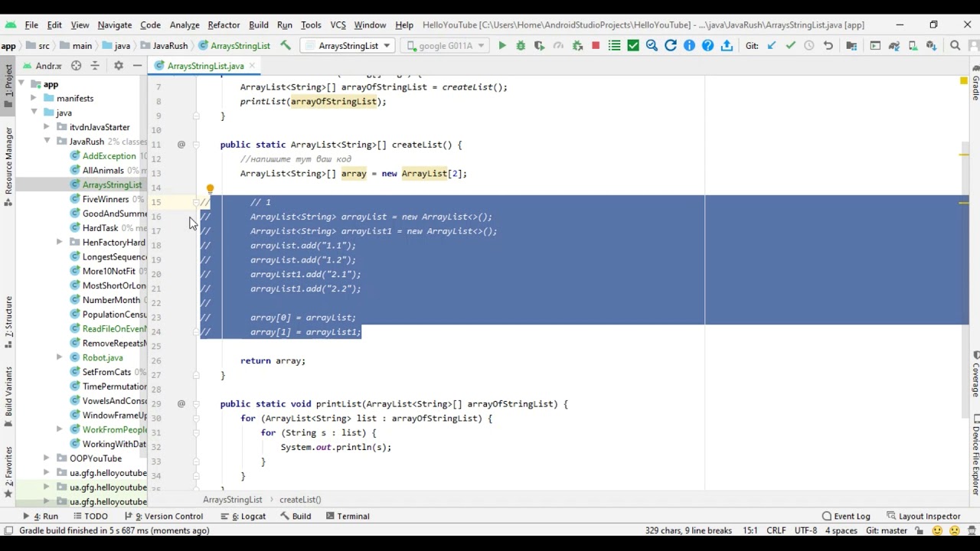This screenshot has width=980, height=551.
Task: Expand the itvdnJavaStarter package
Action: pos(47,127)
